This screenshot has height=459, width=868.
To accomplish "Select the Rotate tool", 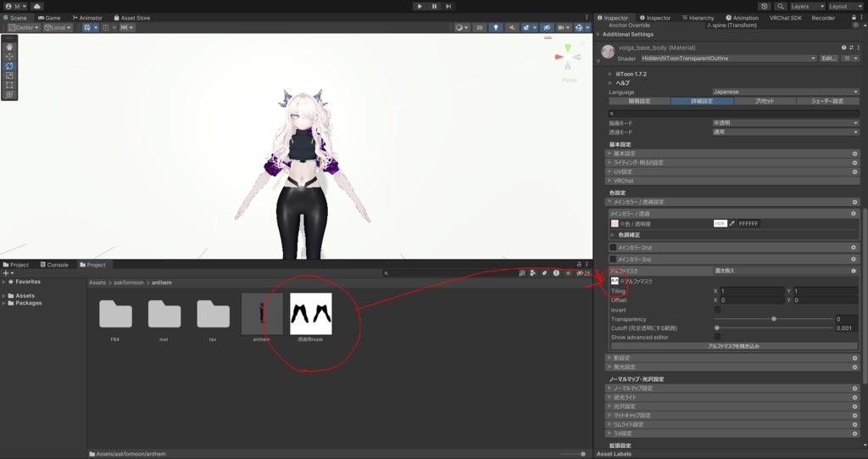I will (x=9, y=66).
